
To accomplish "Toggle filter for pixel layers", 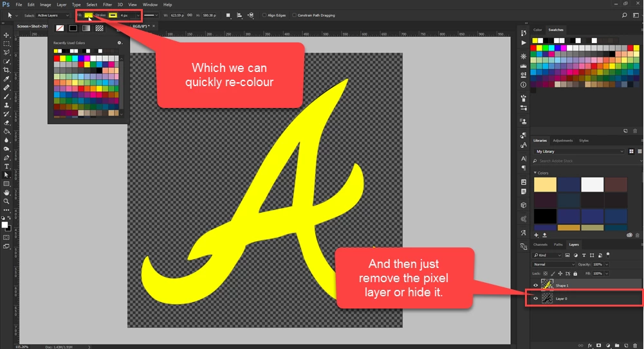I will (567, 255).
